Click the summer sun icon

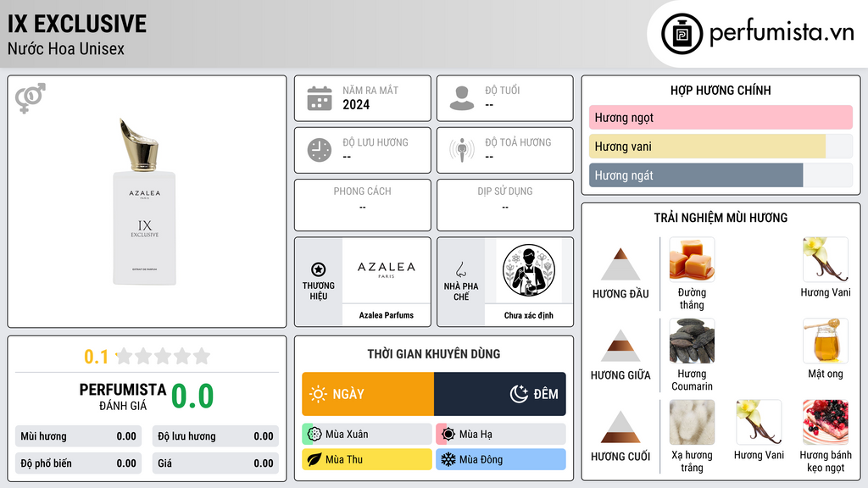[x=448, y=435]
